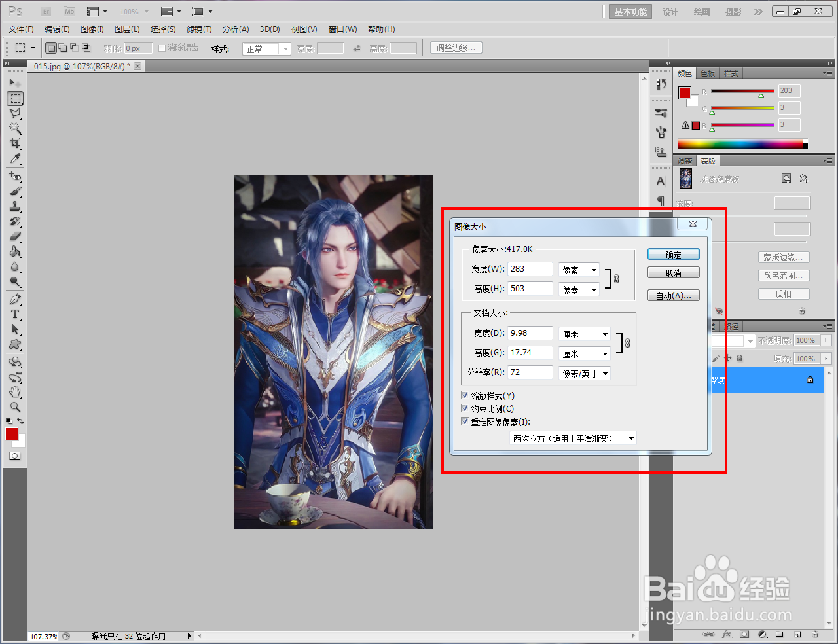Switch to the Swatches tab (色板)
Screen dimensions: 838x644
click(708, 73)
